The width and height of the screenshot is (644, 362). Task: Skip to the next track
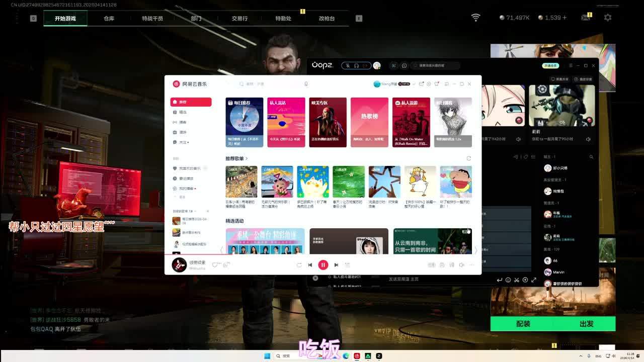tap(336, 265)
